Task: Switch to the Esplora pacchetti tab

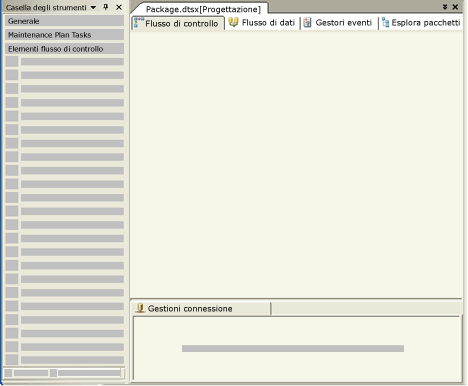Action: click(421, 23)
